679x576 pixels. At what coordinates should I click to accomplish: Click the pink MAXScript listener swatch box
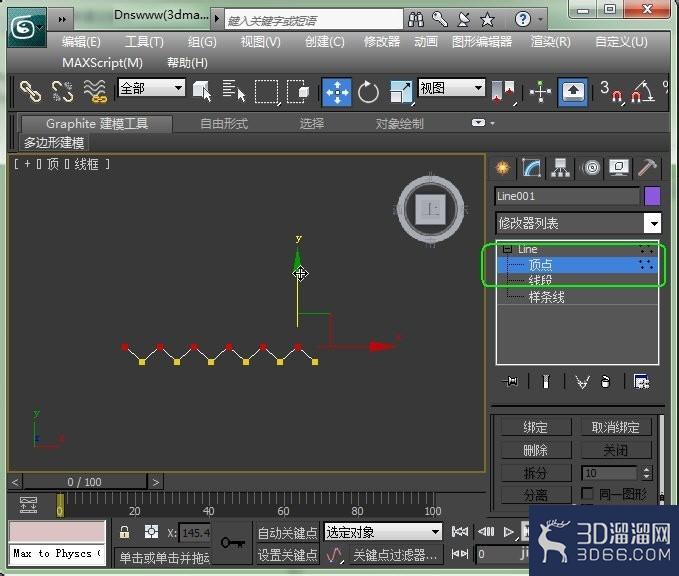click(x=57, y=532)
